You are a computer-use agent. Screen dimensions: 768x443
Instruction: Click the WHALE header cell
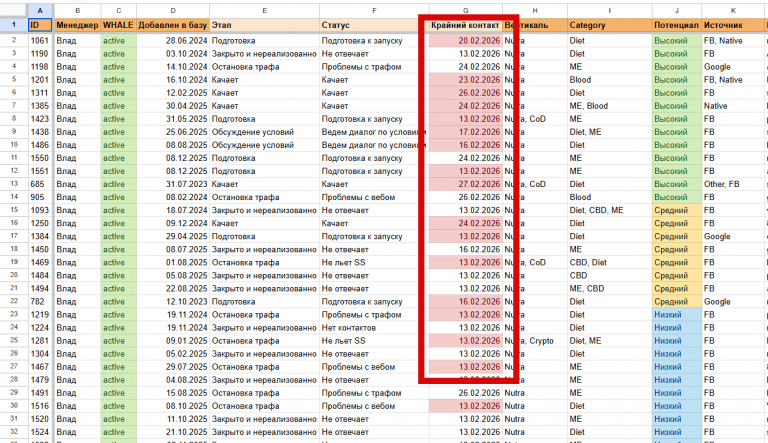coord(118,25)
